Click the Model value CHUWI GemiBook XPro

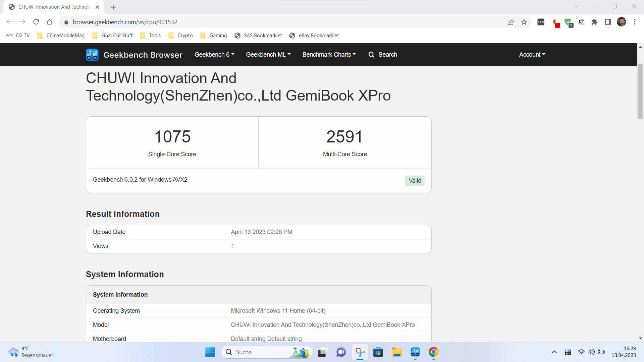pyautogui.click(x=323, y=325)
